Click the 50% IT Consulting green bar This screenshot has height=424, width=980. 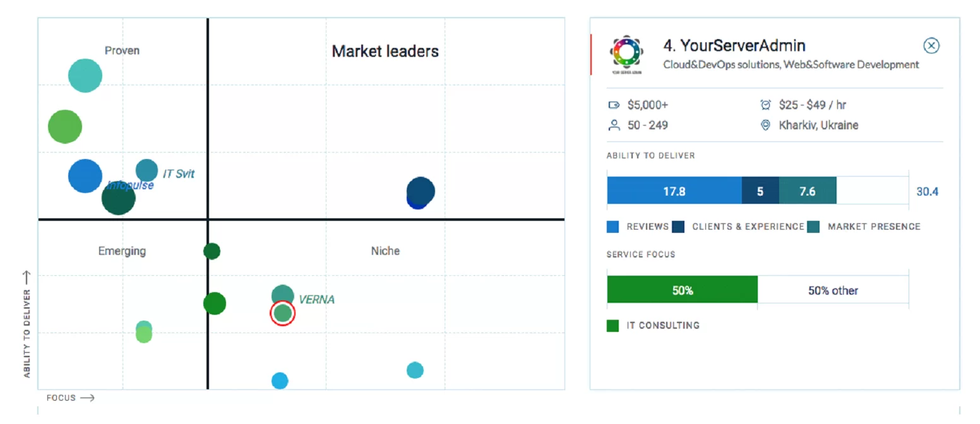(682, 290)
